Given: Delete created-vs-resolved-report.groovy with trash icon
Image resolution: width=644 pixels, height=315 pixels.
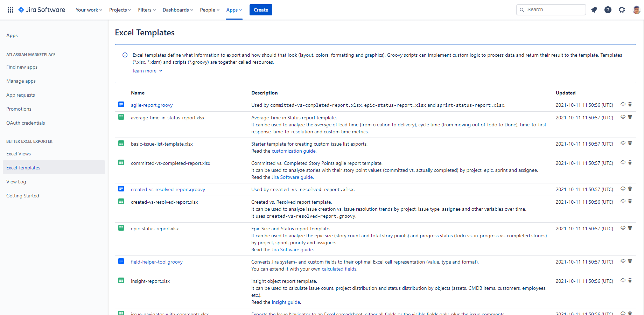Looking at the screenshot, I should pyautogui.click(x=630, y=189).
